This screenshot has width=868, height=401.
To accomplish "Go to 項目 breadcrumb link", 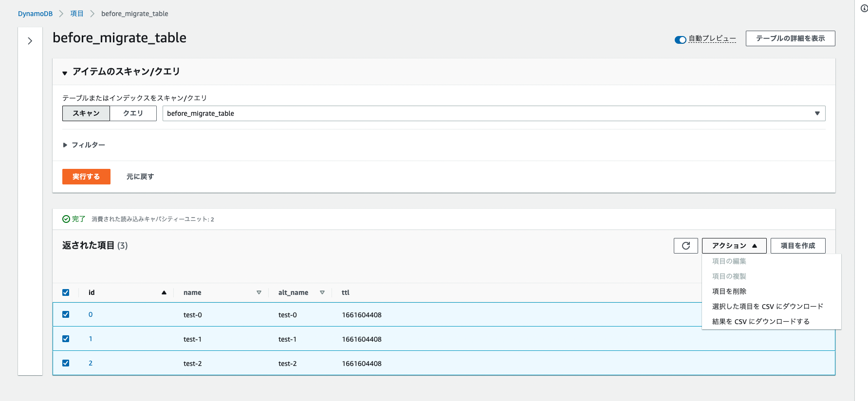I will pos(77,14).
